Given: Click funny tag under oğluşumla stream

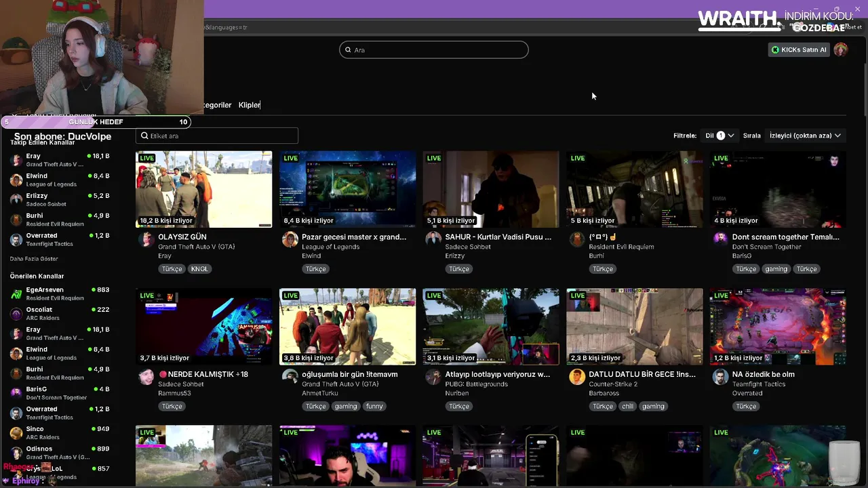Looking at the screenshot, I should click(374, 407).
